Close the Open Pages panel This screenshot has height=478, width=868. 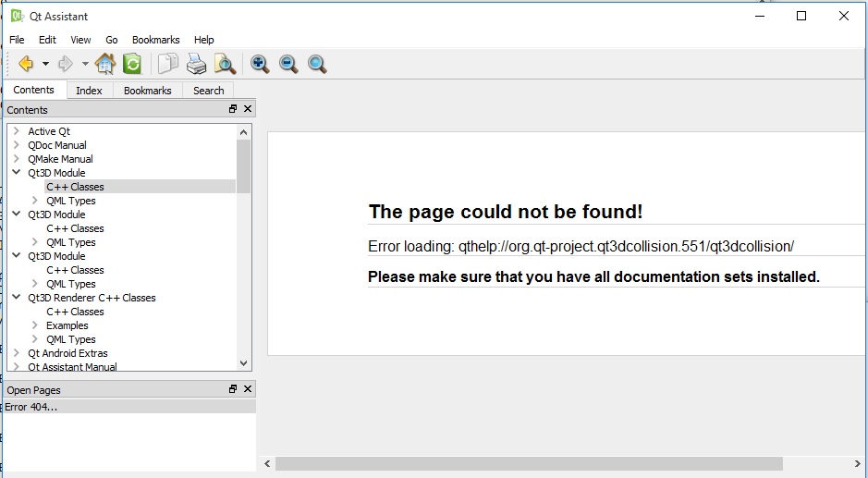tap(247, 389)
